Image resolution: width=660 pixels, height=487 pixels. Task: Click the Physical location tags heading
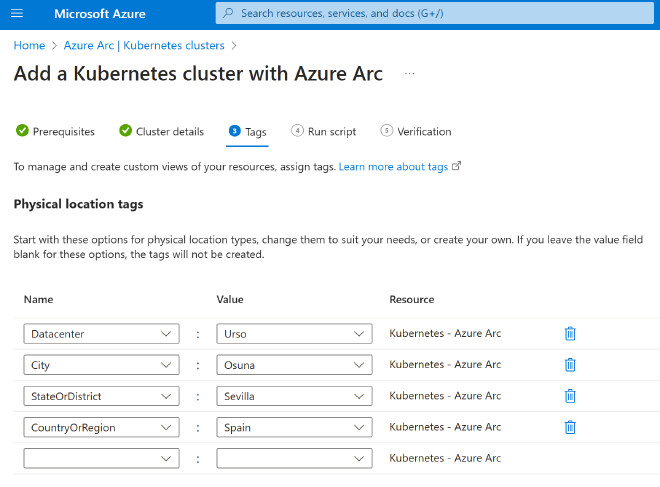[x=78, y=204]
